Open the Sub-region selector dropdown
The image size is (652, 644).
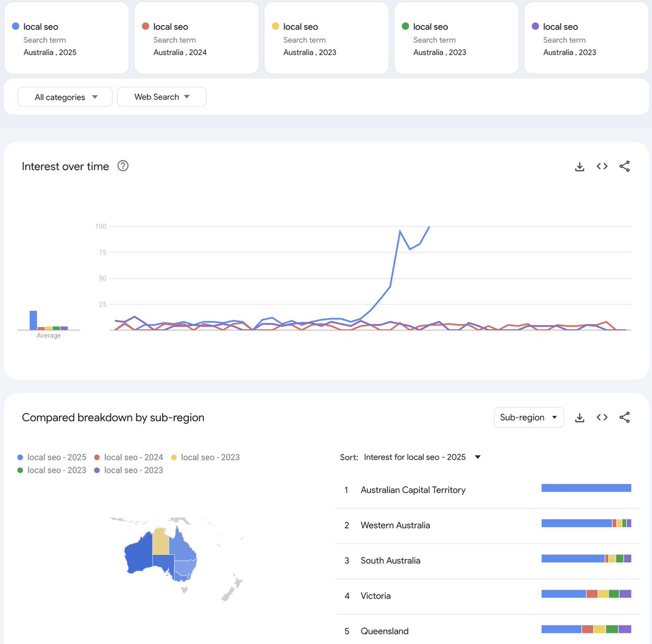[529, 417]
